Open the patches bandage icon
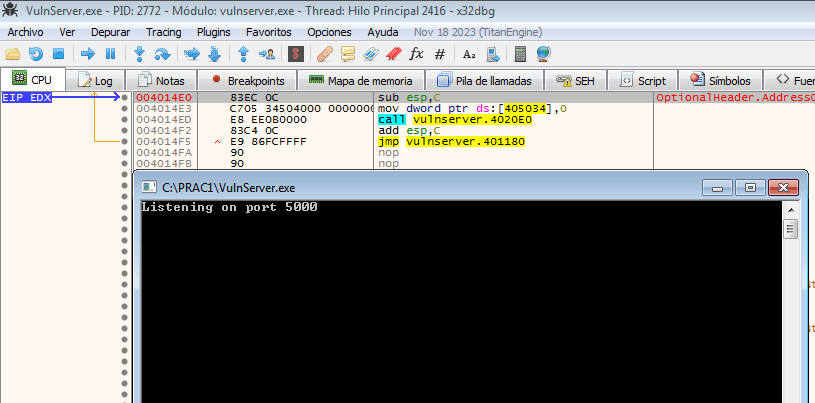Viewport: 815px width, 403px height. coord(325,54)
